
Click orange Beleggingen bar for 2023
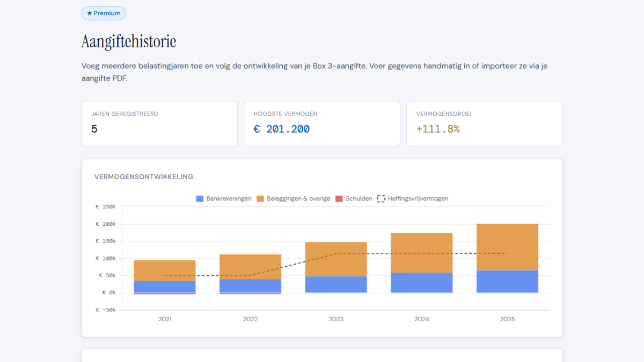point(336,259)
